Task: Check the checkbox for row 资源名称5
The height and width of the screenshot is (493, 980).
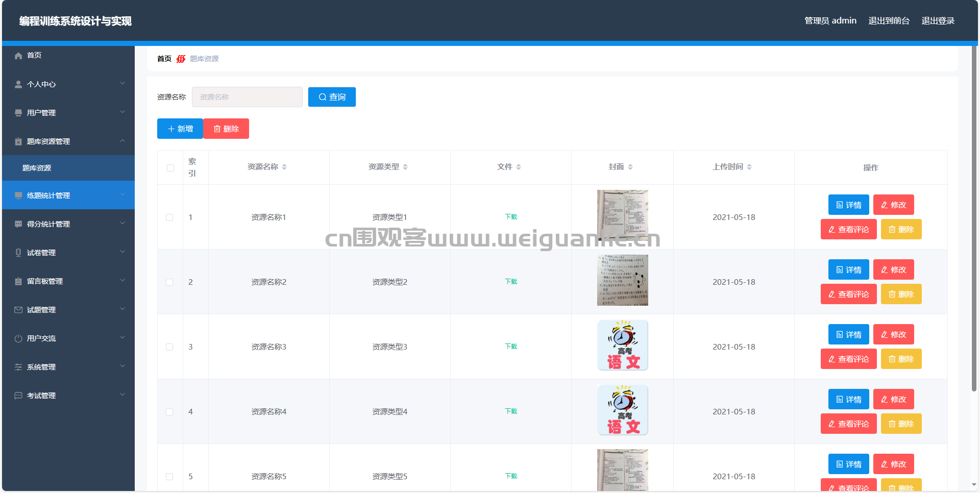Action: click(x=169, y=477)
